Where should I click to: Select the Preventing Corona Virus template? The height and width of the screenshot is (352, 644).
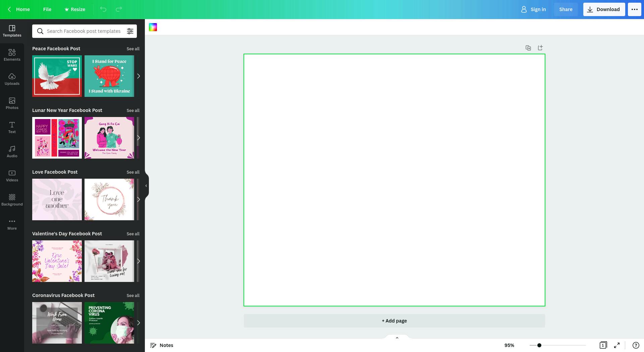pos(109,323)
